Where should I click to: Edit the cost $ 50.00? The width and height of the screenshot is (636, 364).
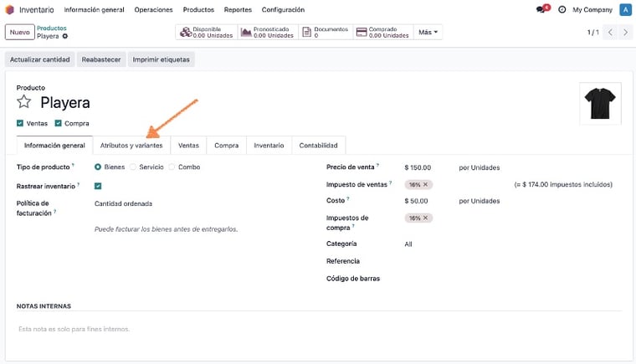tap(416, 201)
